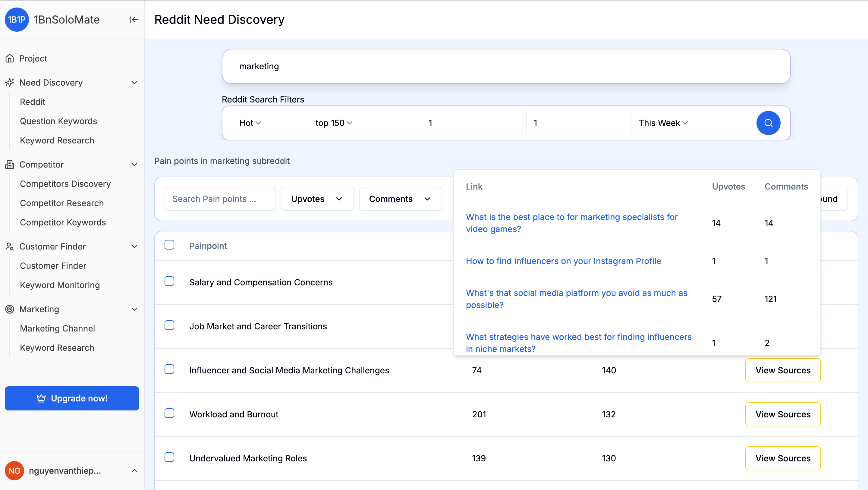Click the sidebar collapse arrow icon
This screenshot has width=868, height=490.
click(x=134, y=20)
